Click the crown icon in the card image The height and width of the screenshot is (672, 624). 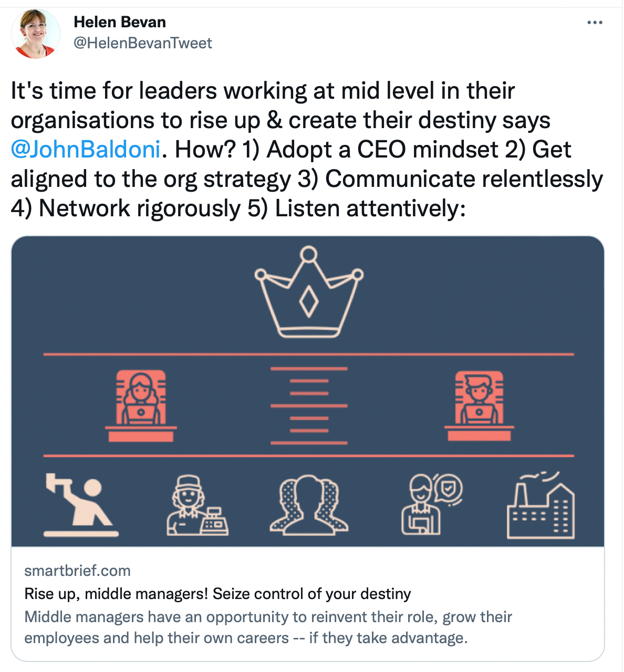pos(309,292)
